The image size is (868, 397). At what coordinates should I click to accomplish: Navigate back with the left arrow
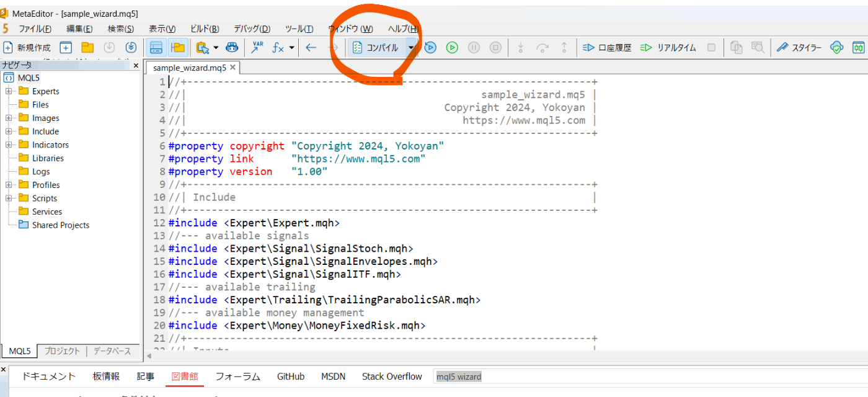pos(311,47)
